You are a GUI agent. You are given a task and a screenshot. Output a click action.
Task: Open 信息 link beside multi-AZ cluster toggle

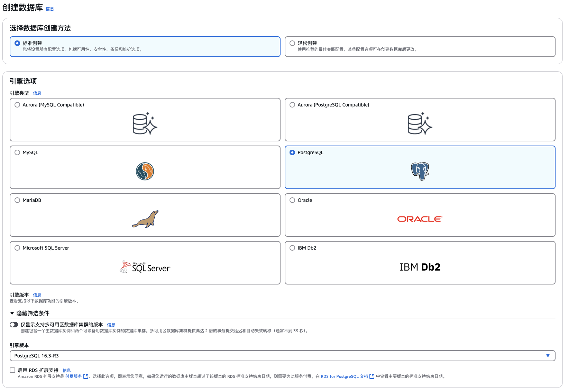[111, 325]
